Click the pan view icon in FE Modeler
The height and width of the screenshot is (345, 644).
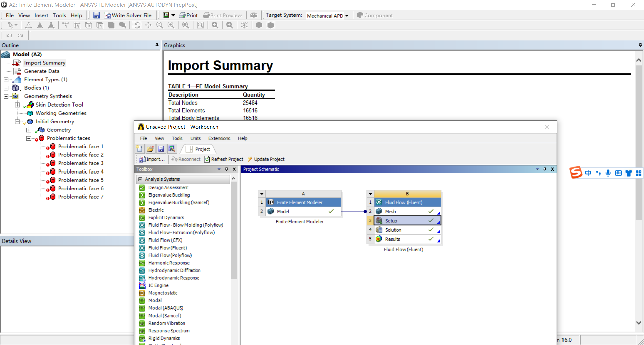pos(148,25)
